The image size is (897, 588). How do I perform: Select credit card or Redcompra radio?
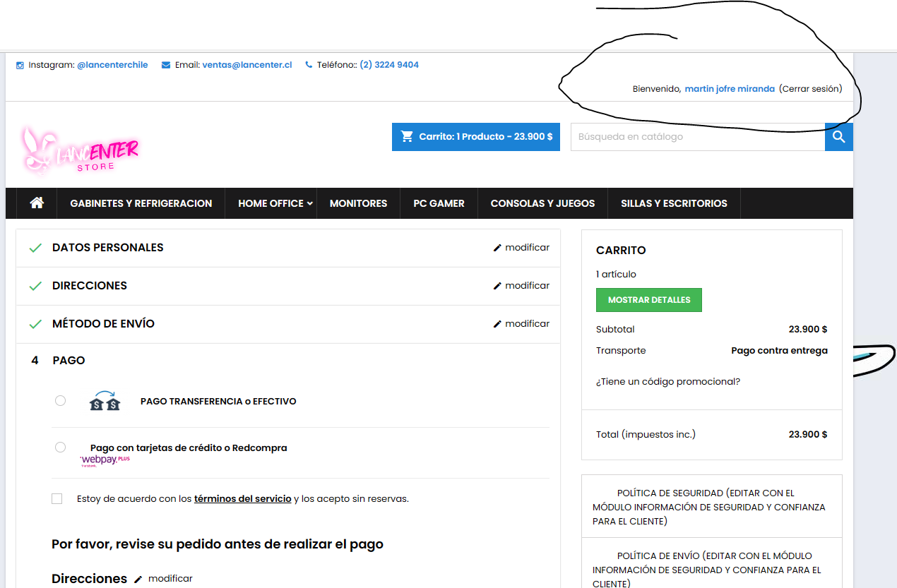(x=60, y=447)
